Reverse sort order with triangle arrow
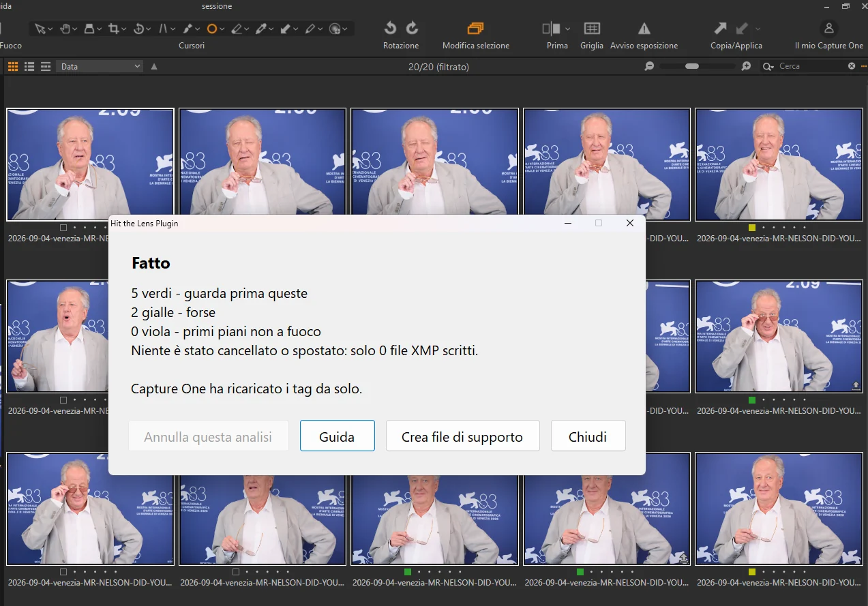Image resolution: width=868 pixels, height=606 pixels. click(154, 66)
